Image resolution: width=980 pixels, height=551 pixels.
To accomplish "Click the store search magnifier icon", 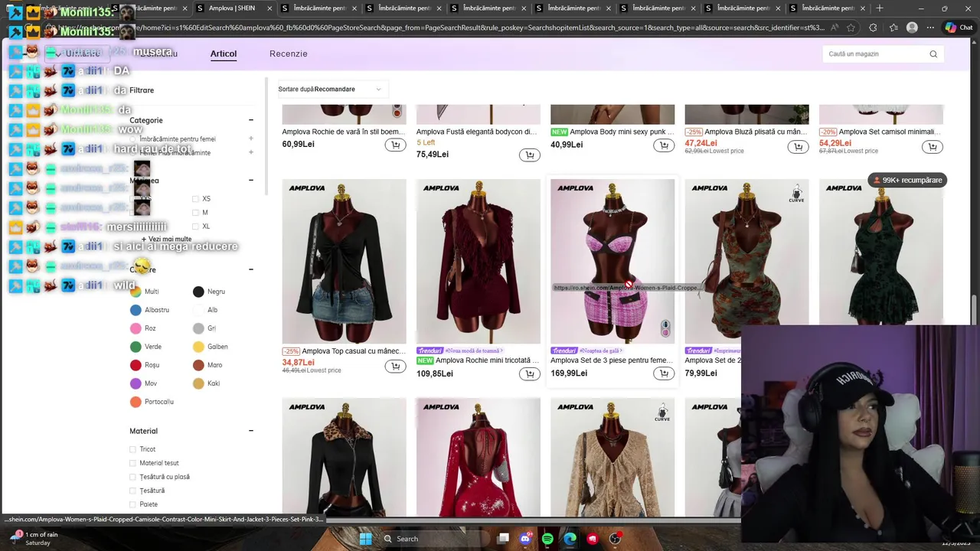I will (x=933, y=54).
